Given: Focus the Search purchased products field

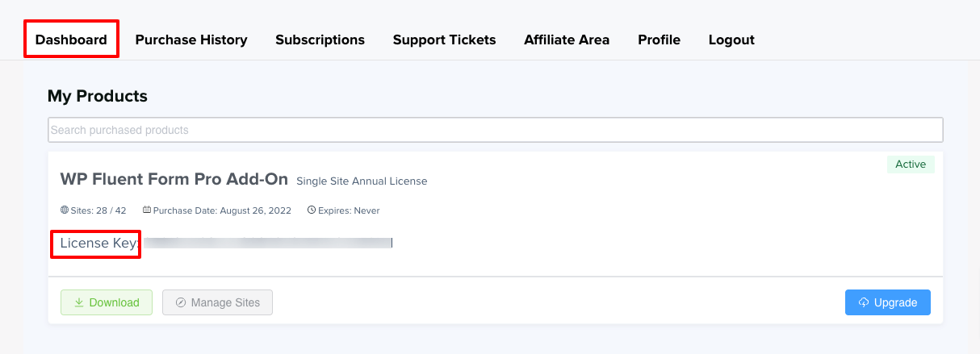Looking at the screenshot, I should pyautogui.click(x=495, y=130).
